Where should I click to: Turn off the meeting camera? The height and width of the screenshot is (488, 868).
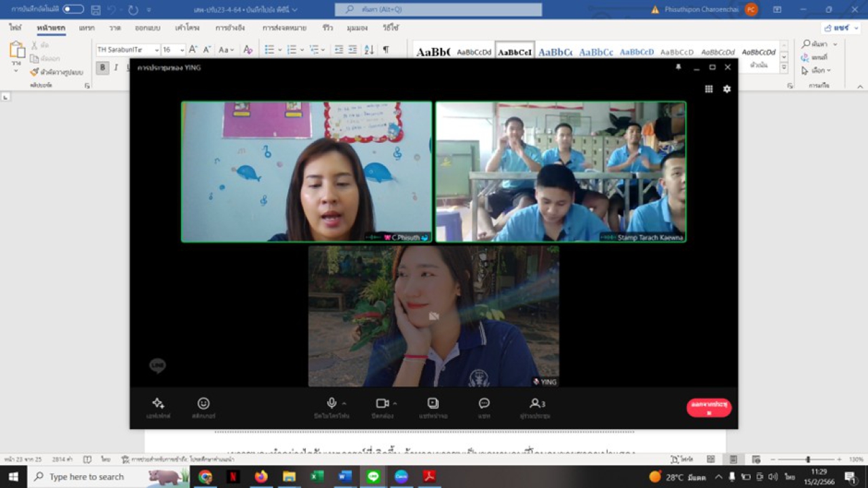(382, 403)
